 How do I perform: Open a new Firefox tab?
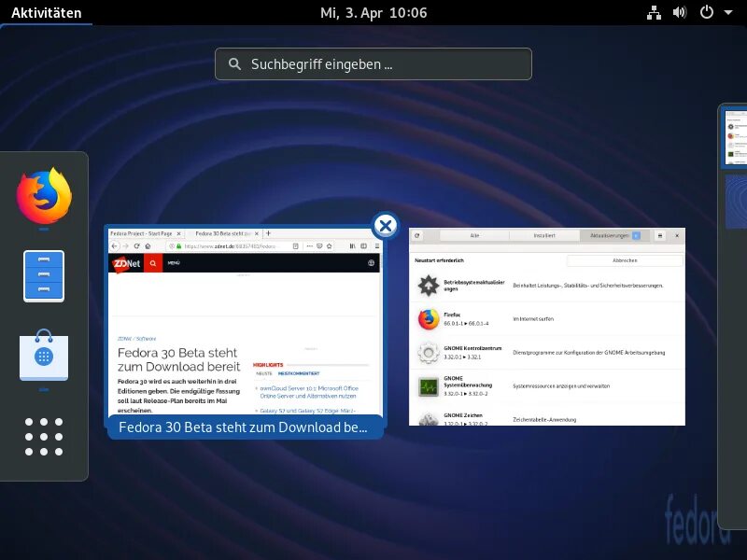[268, 233]
